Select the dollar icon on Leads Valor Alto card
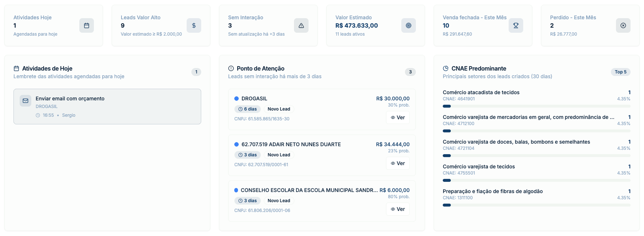 194,25
